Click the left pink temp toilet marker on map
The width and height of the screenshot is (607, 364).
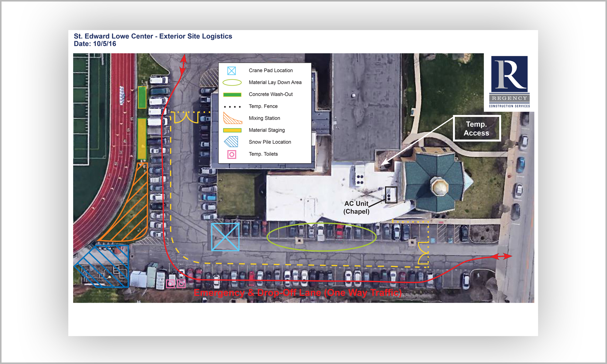pos(171,284)
